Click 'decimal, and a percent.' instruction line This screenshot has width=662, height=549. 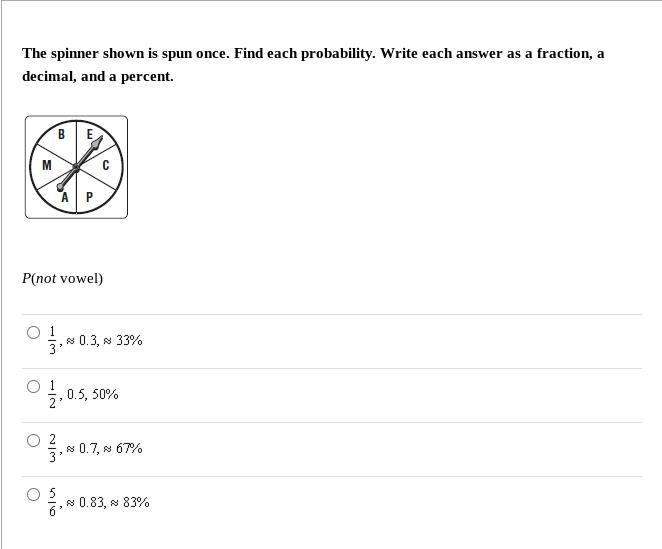tap(97, 77)
